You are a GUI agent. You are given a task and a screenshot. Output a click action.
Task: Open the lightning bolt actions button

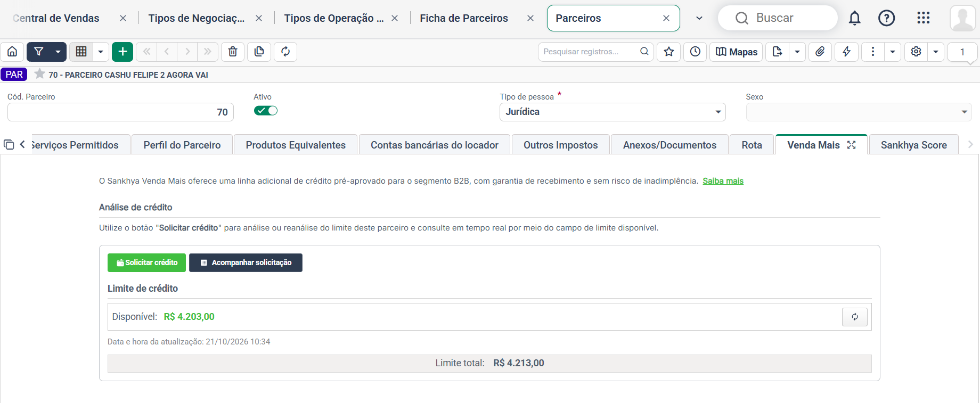tap(846, 52)
